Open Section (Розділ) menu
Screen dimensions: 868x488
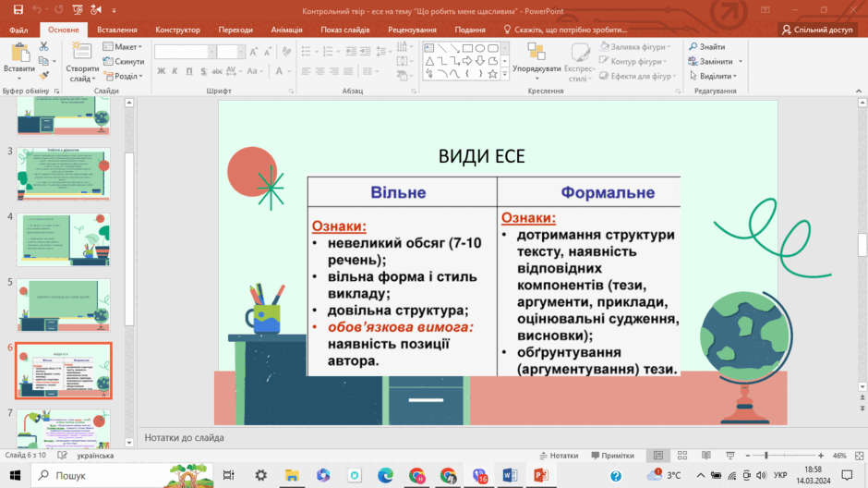pos(124,76)
